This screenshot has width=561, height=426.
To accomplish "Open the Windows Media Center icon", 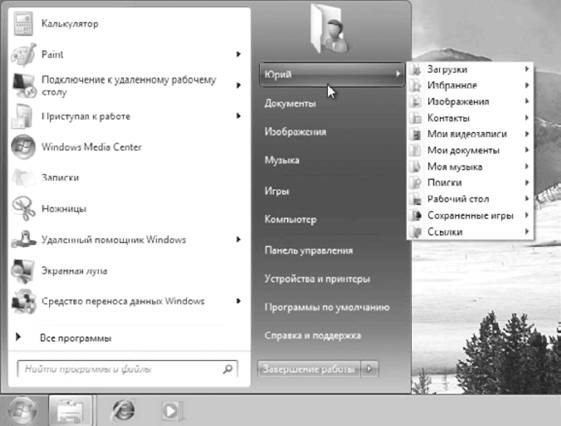I will [23, 147].
